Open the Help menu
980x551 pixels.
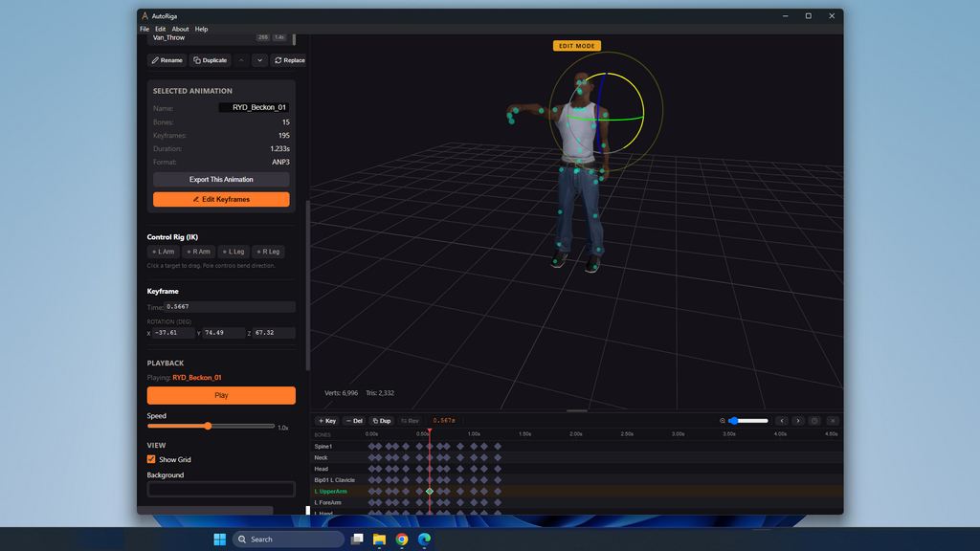coord(201,29)
